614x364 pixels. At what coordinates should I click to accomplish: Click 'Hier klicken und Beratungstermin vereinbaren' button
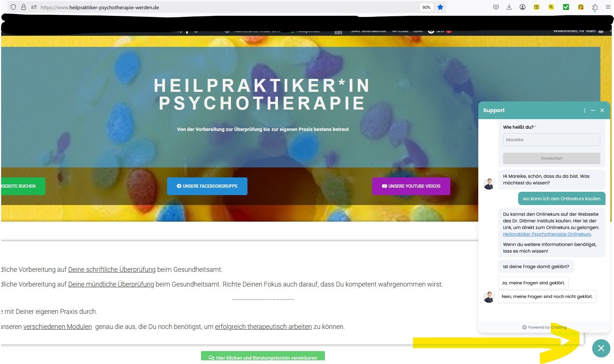[263, 357]
